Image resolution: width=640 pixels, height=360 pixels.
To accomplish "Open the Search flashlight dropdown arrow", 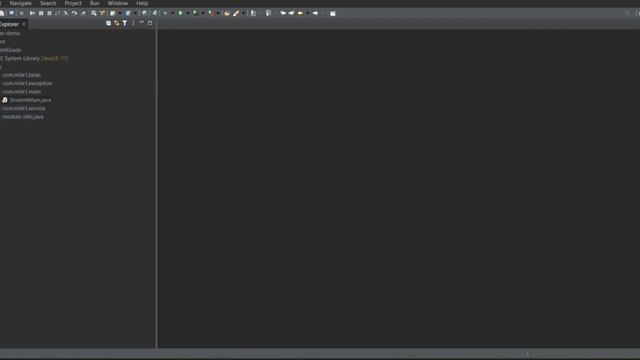I will point(243,13).
